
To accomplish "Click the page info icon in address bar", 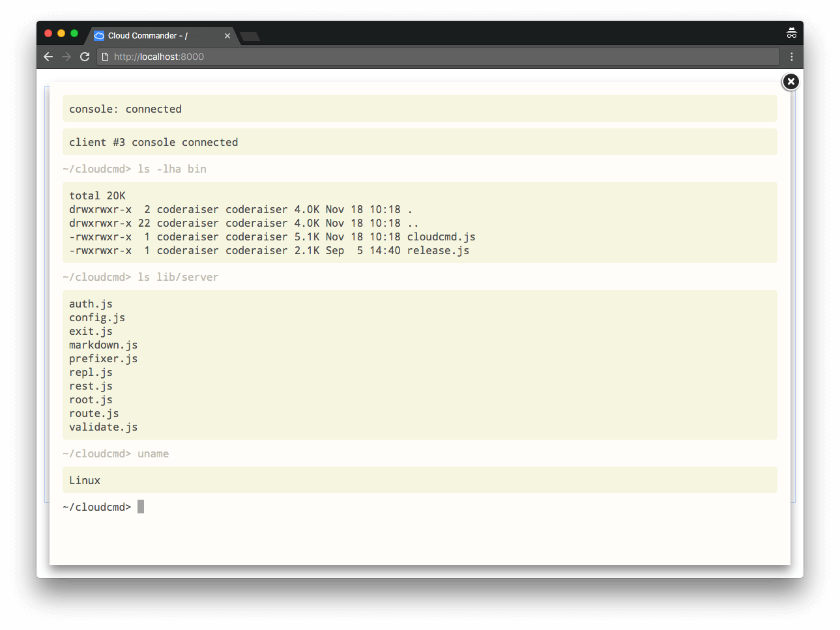I will coord(105,57).
